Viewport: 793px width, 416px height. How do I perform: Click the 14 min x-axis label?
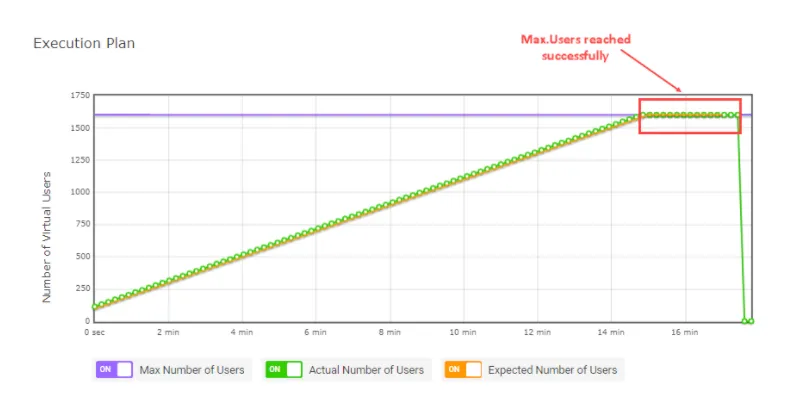click(610, 332)
